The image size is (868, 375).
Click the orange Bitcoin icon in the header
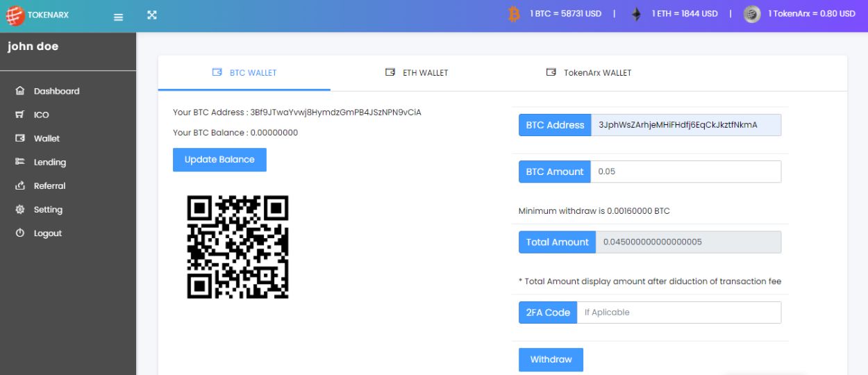click(515, 14)
